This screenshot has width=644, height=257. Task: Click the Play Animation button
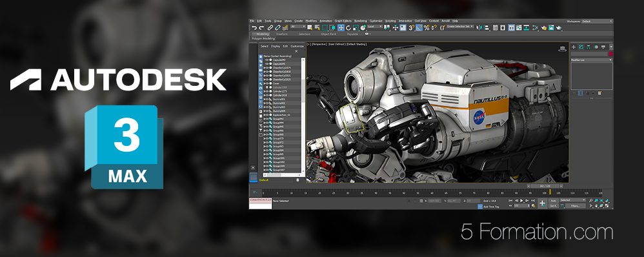coord(521,201)
